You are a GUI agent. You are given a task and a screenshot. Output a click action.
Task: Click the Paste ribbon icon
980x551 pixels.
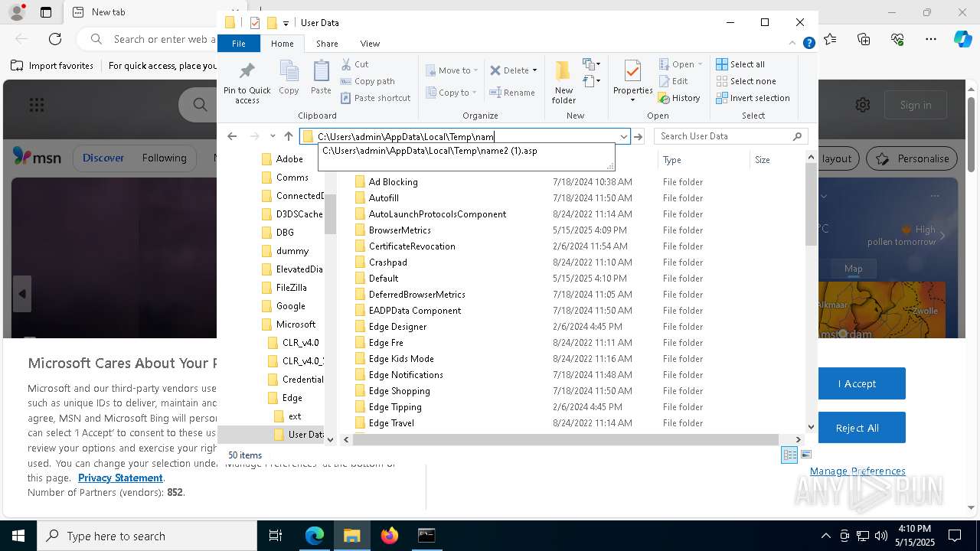(x=321, y=78)
